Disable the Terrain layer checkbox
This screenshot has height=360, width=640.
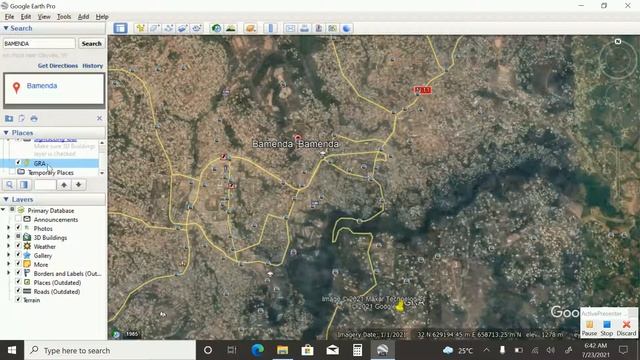[x=18, y=300]
